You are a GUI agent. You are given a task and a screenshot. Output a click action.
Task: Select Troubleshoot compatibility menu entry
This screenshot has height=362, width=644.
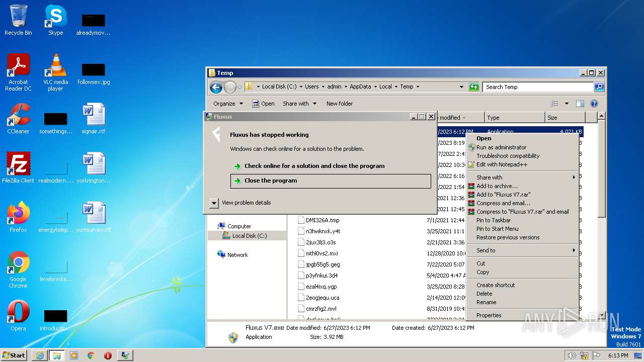(522, 156)
